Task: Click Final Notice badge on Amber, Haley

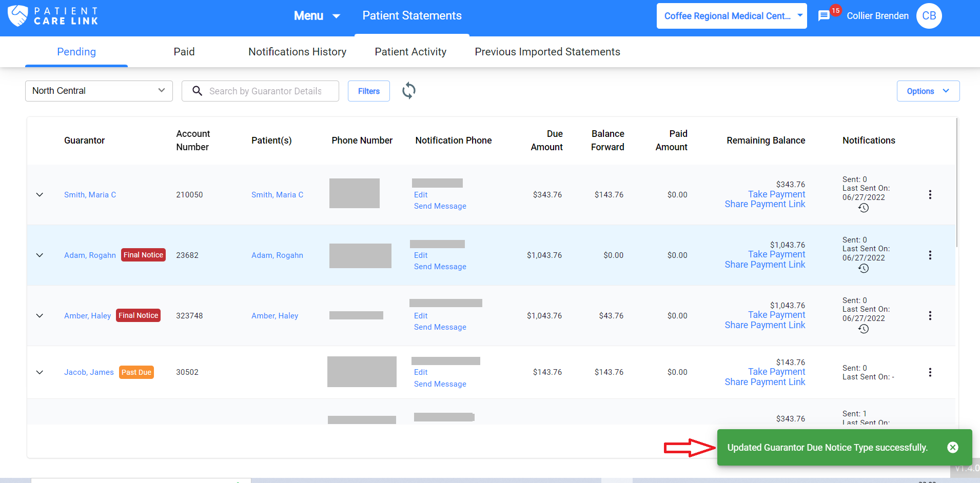Action: pos(139,315)
